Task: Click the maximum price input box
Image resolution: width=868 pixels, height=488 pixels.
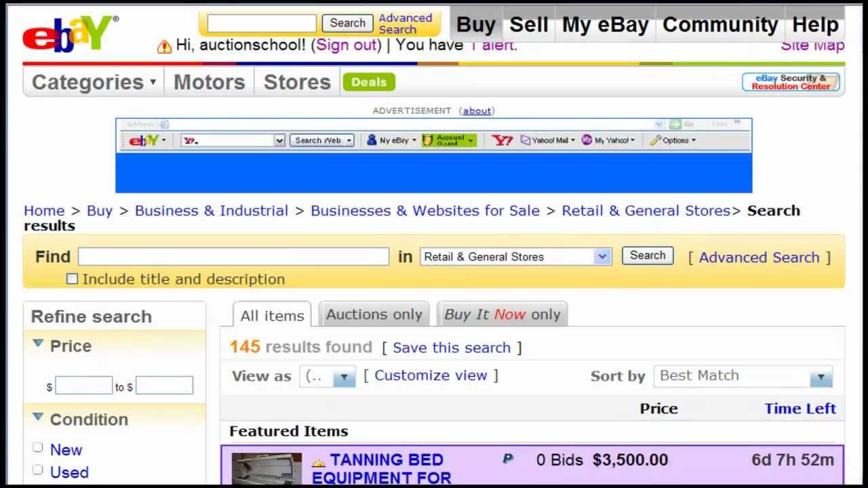Action: (x=164, y=386)
